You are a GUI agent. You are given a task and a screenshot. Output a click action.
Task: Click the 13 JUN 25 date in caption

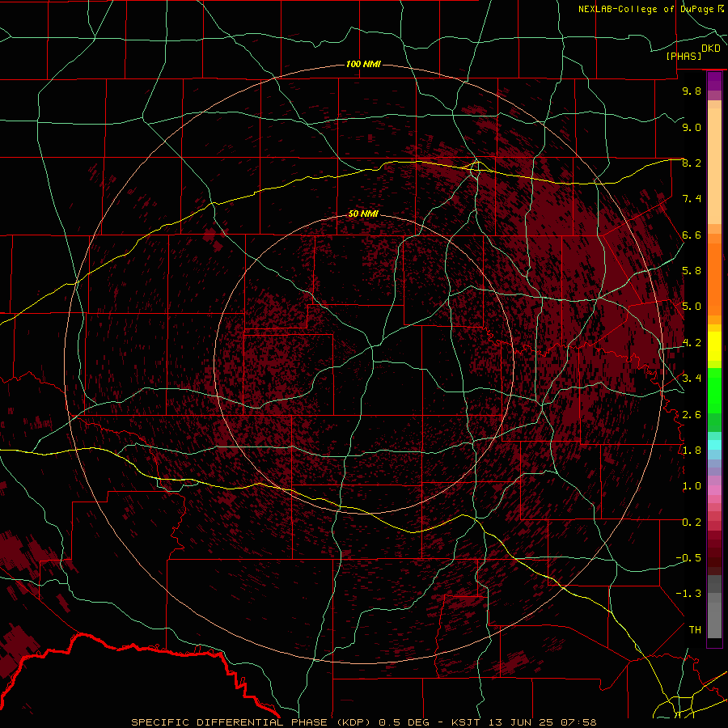click(x=520, y=722)
